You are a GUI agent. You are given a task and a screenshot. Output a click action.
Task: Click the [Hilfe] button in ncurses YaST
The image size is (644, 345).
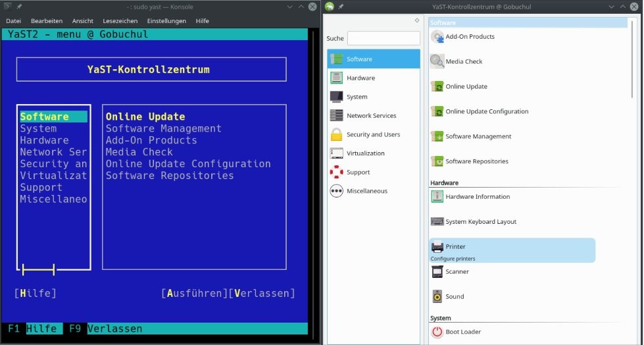click(x=36, y=293)
